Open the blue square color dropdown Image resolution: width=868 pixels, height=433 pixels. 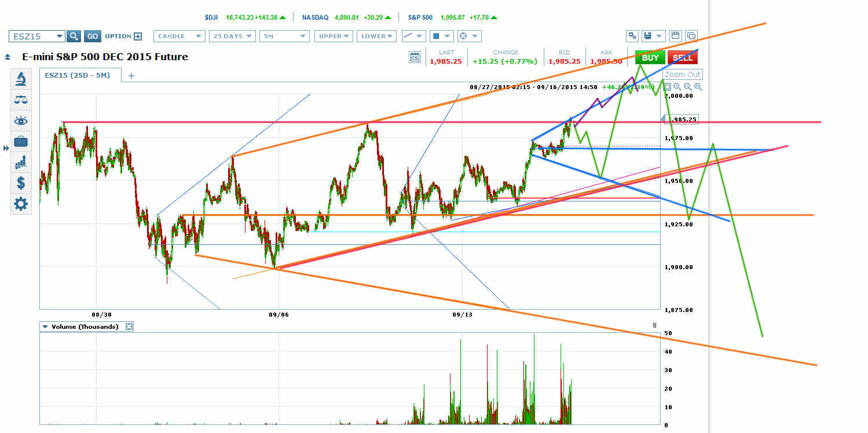point(442,36)
